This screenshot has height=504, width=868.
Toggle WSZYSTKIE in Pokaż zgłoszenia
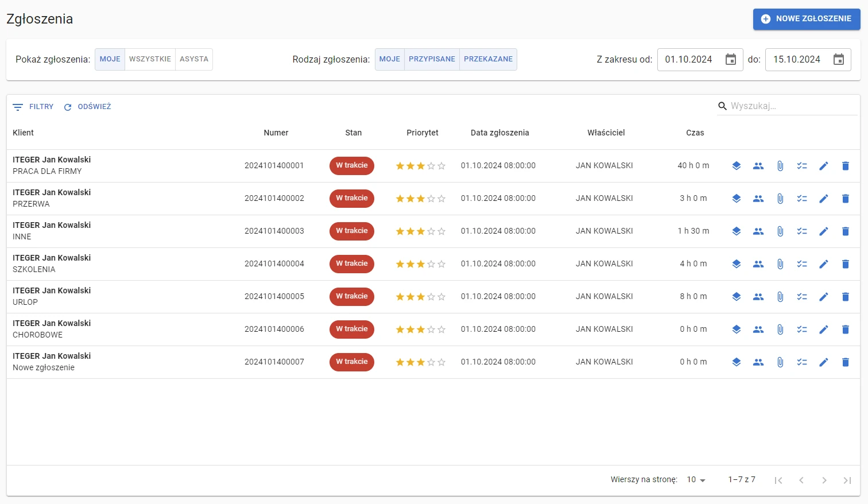[x=150, y=59]
